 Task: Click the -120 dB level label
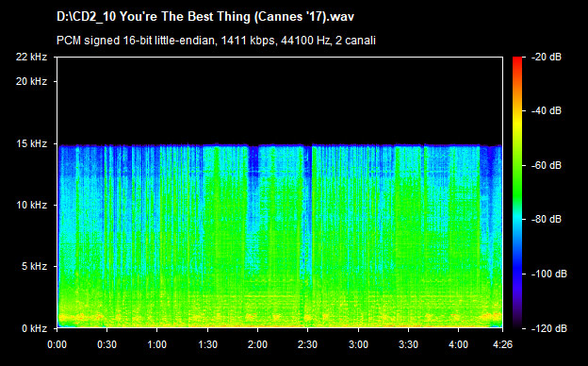[549, 328]
